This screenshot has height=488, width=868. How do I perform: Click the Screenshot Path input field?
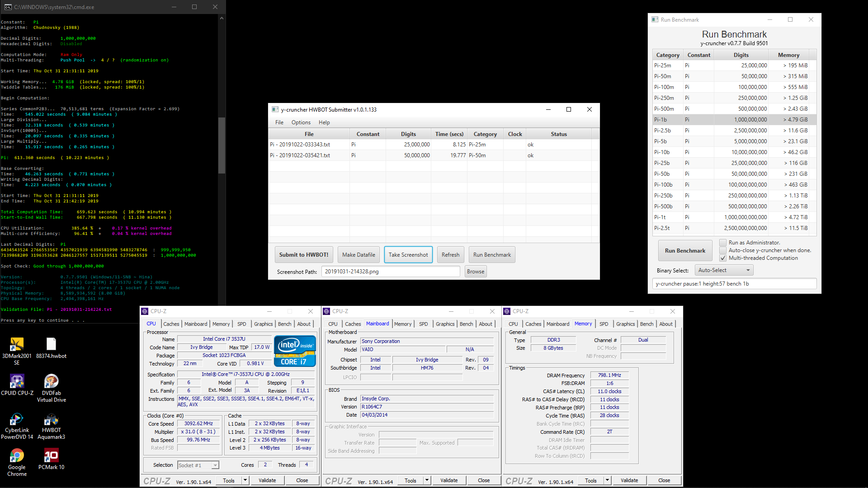tap(391, 272)
